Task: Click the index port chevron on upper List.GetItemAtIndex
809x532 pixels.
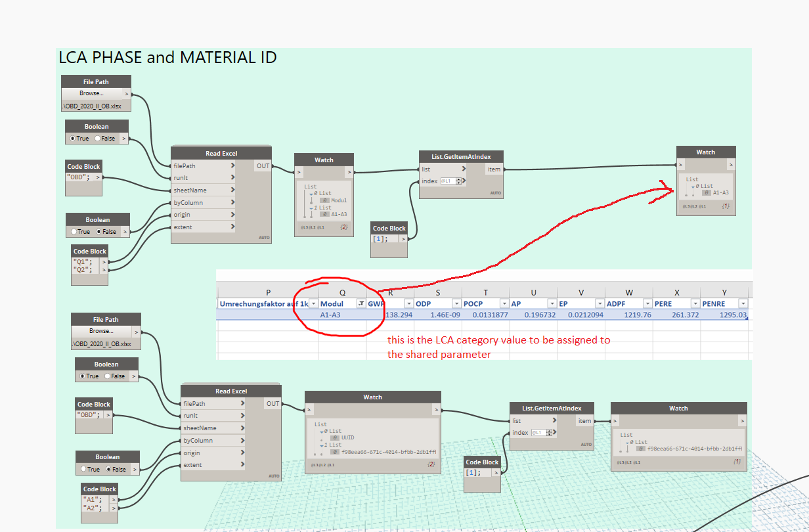Action: 464,181
